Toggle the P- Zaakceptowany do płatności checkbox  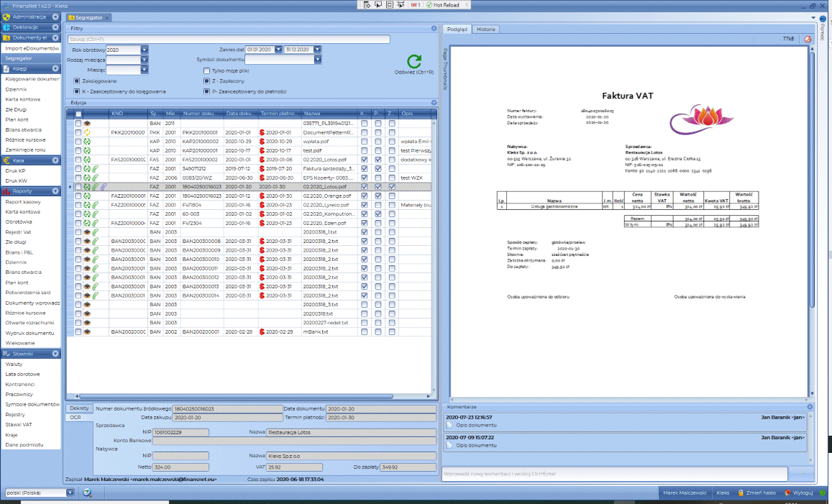point(207,91)
